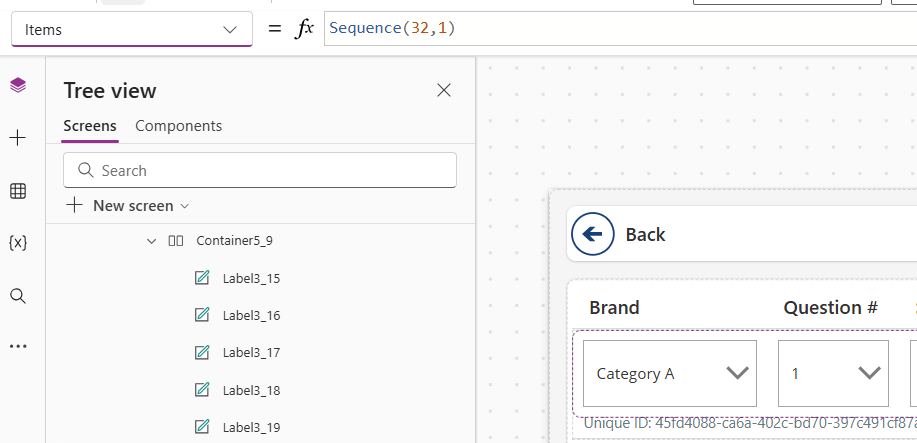This screenshot has height=443, width=917.
Task: Open the Items property dropdown
Action: [131, 30]
